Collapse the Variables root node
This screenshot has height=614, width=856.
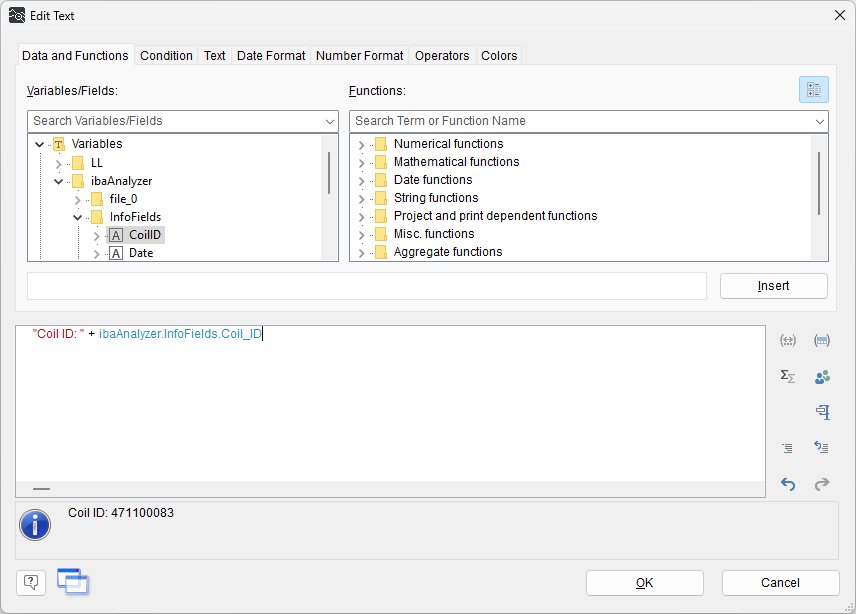39,145
